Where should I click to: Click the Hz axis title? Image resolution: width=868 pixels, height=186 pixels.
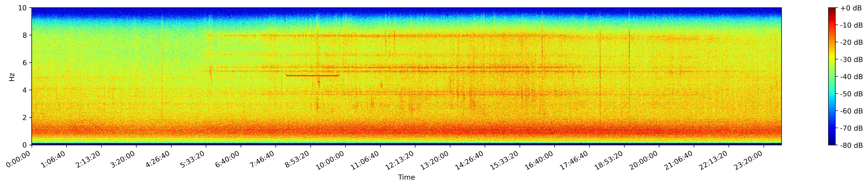(x=12, y=77)
